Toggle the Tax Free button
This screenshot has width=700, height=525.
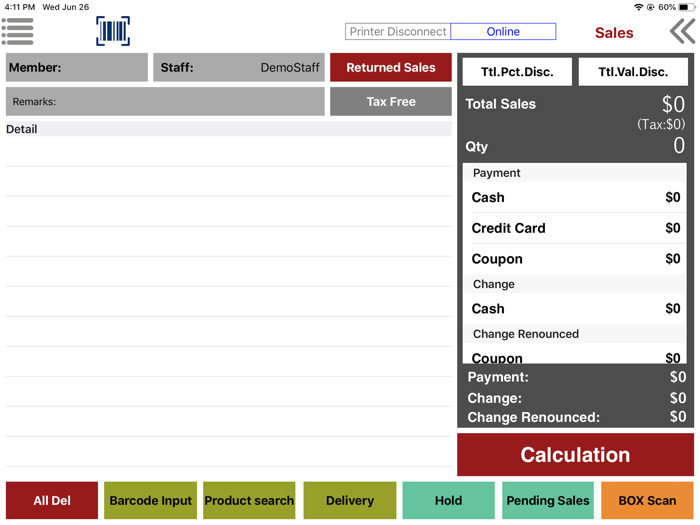point(391,101)
